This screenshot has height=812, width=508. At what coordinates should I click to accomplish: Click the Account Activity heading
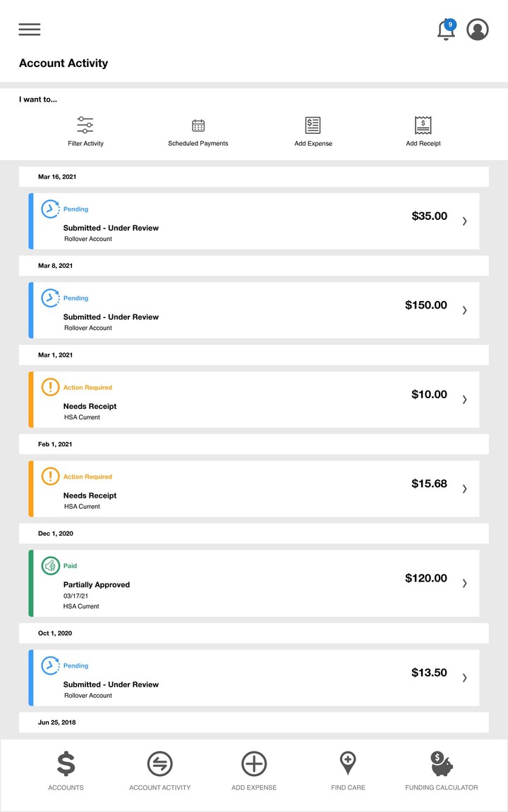[63, 63]
